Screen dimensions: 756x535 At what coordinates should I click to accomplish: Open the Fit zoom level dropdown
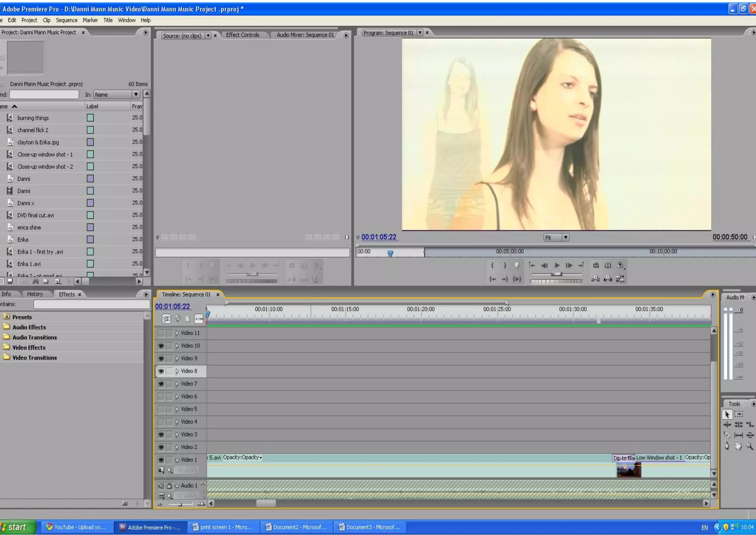565,237
